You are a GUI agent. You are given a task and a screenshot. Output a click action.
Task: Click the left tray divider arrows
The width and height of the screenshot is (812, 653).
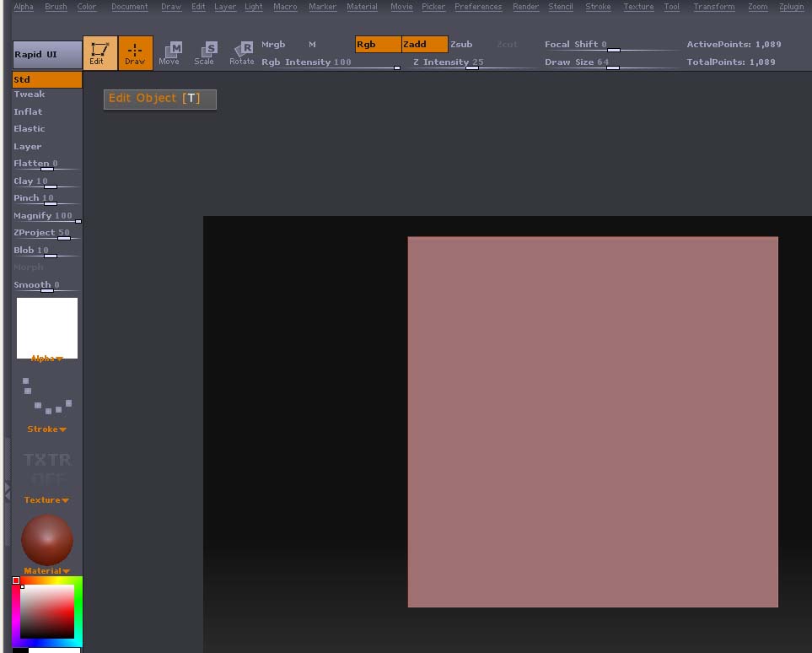[8, 491]
